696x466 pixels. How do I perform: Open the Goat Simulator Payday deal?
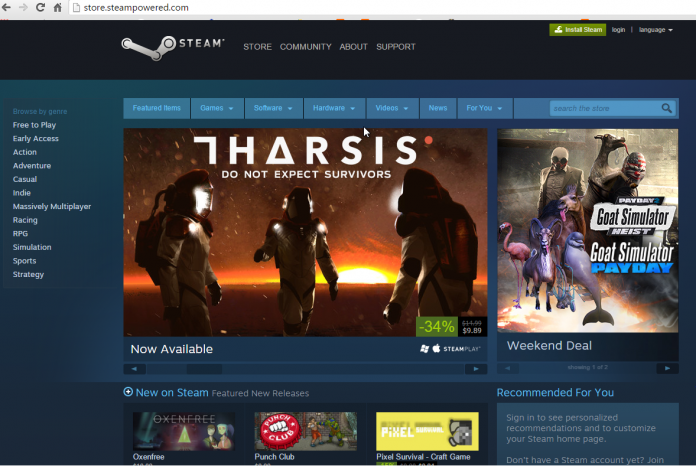[x=588, y=231]
